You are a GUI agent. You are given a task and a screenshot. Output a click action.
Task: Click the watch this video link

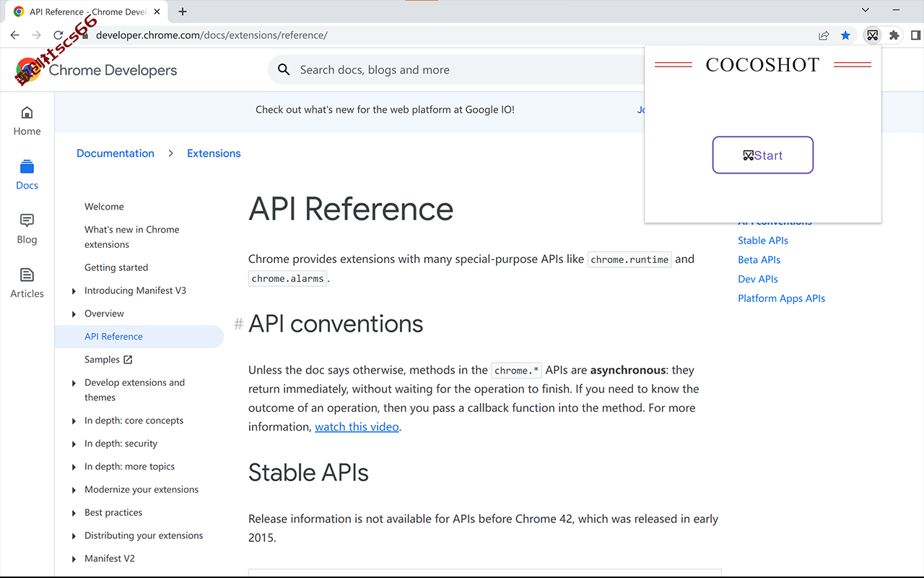357,427
